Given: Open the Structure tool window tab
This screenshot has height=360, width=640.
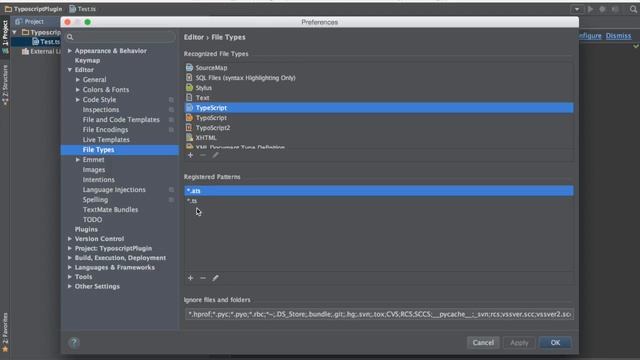Looking at the screenshot, I should coord(5,85).
